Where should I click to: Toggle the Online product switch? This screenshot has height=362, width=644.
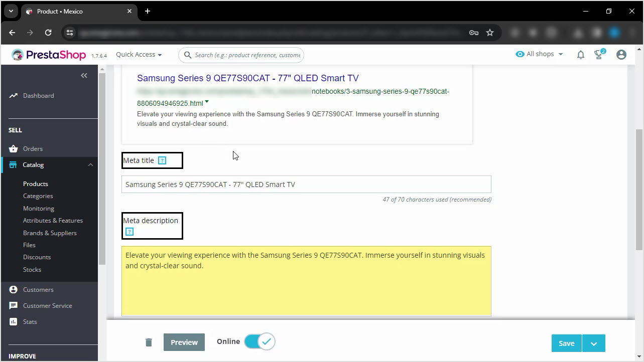click(x=260, y=342)
